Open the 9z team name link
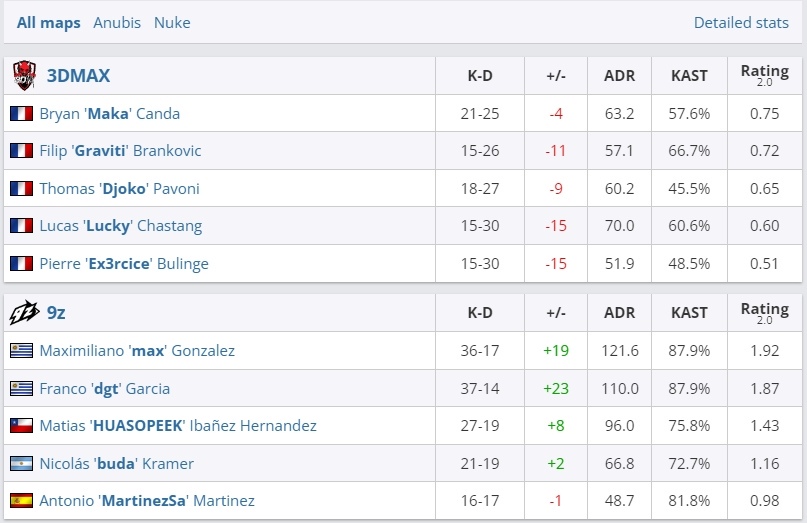 (x=56, y=312)
